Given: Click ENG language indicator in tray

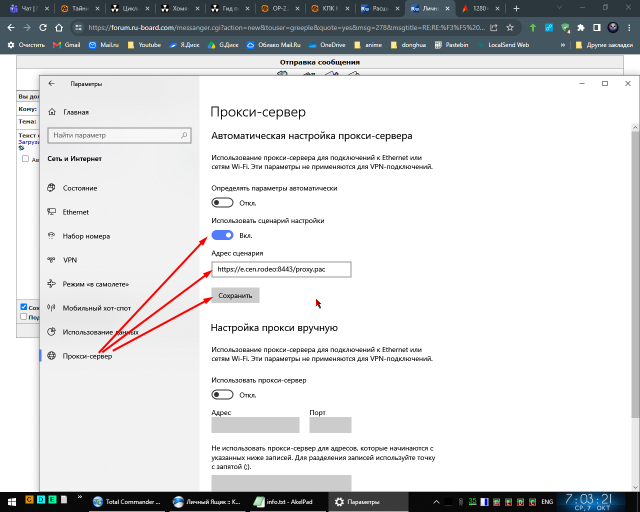Looking at the screenshot, I should click(x=547, y=502).
